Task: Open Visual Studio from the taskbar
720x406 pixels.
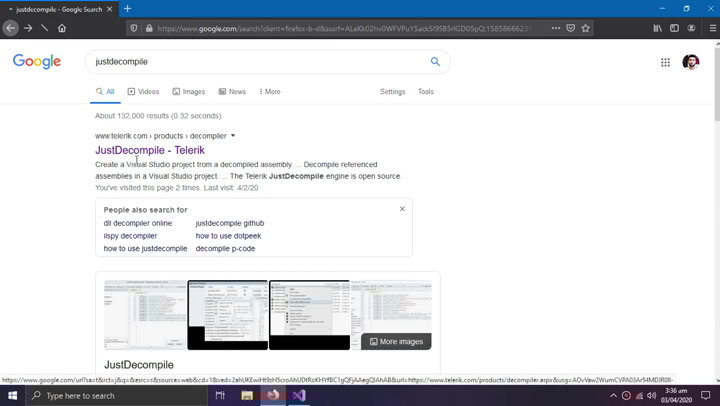Action: [299, 395]
